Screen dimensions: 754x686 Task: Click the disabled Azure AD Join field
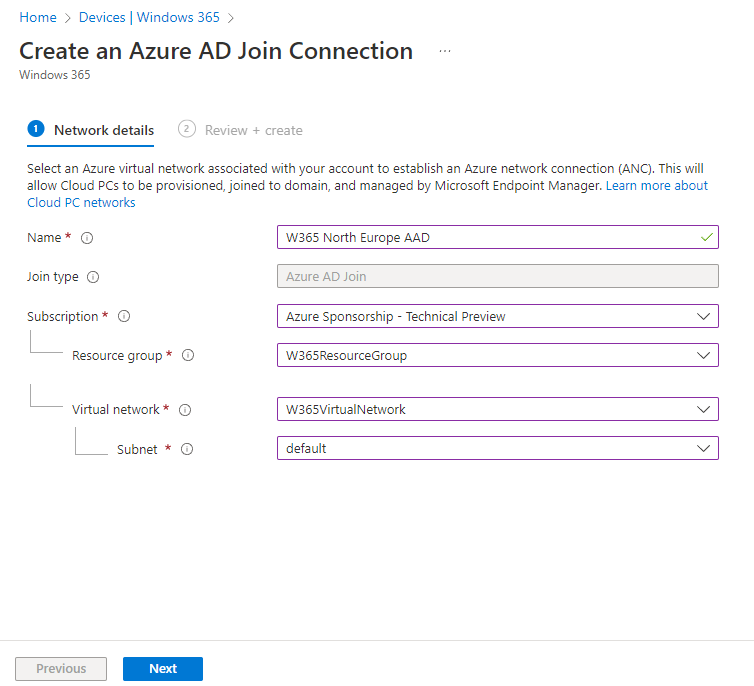(x=498, y=276)
